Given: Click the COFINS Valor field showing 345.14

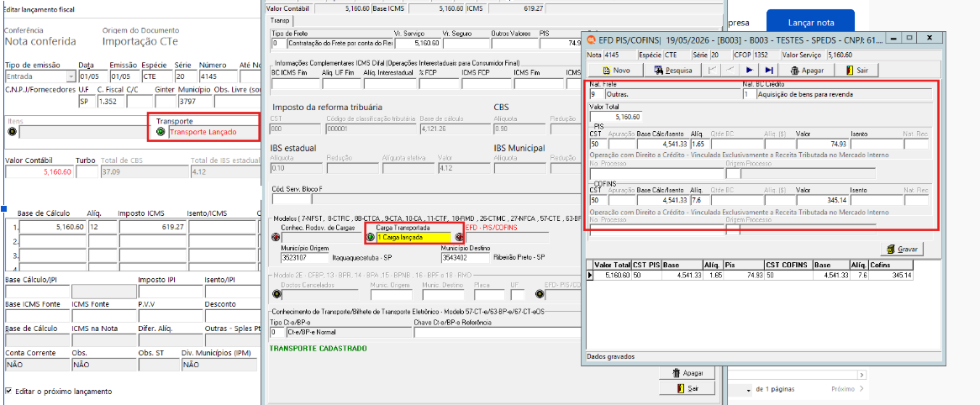Looking at the screenshot, I should coord(821,200).
